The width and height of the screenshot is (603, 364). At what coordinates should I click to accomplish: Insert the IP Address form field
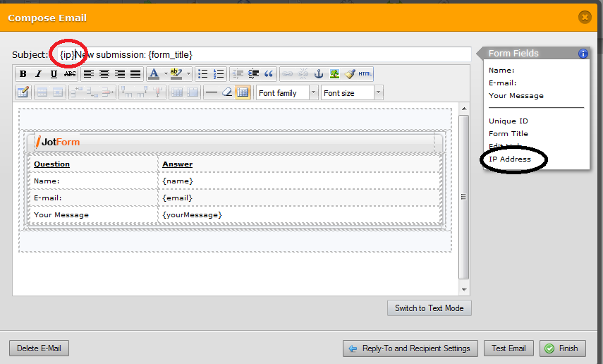[509, 159]
